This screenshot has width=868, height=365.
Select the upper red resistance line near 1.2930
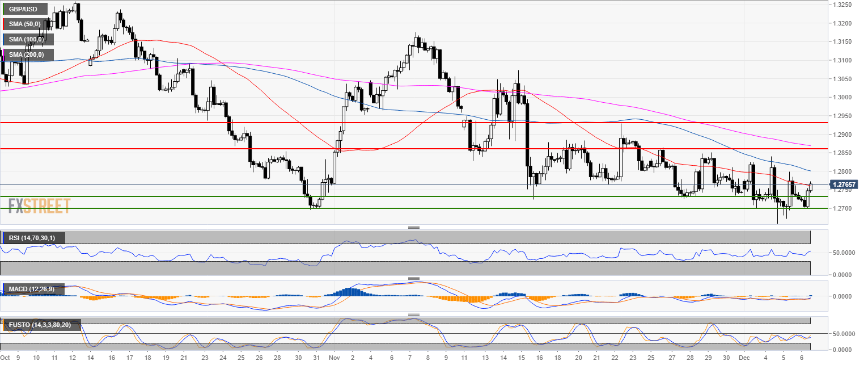click(x=397, y=122)
